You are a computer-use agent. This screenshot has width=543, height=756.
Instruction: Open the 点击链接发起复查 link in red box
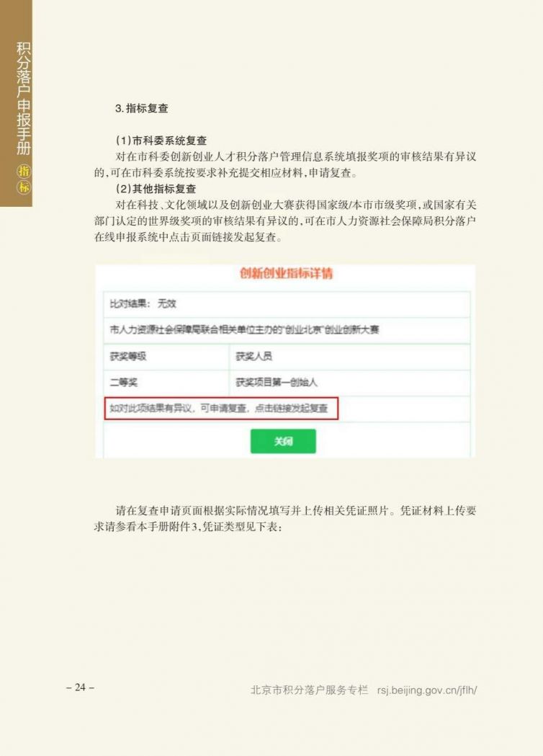(291, 409)
